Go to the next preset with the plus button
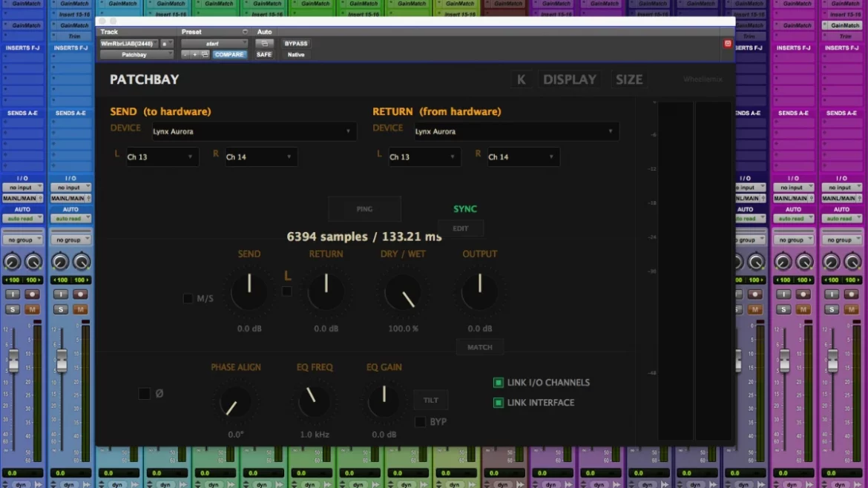Image resolution: width=868 pixels, height=488 pixels. coord(194,55)
